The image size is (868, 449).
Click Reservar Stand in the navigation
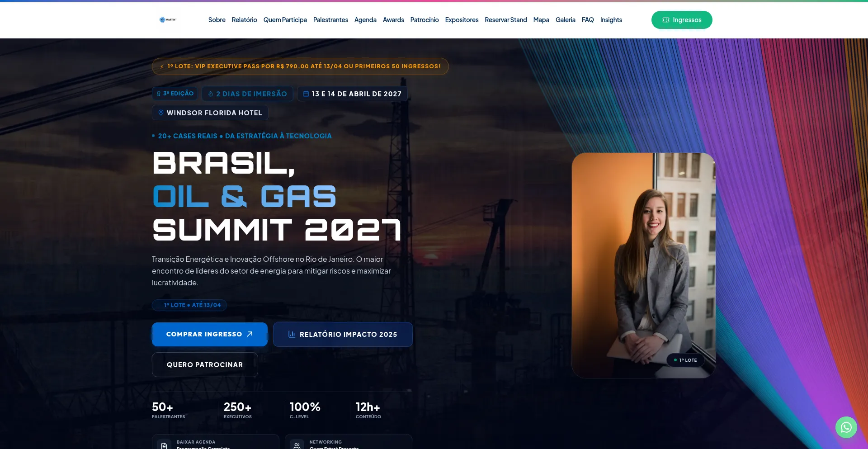pyautogui.click(x=506, y=20)
